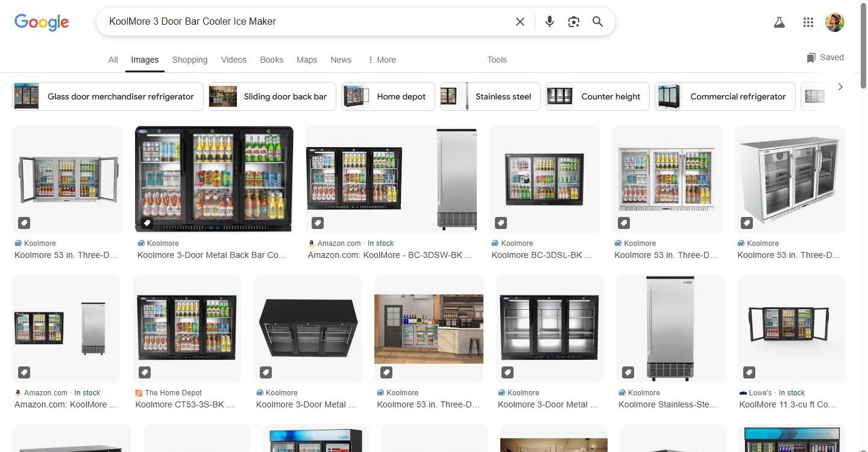Filter by Glass door merchandiser refrigerator chip
Screen dimensions: 868x452
(108, 96)
